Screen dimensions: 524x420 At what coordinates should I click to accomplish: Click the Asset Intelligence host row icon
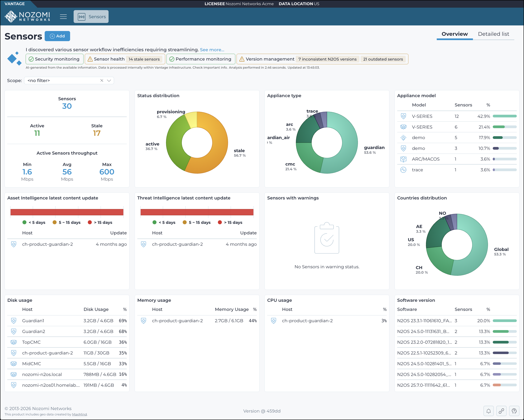tap(14, 244)
